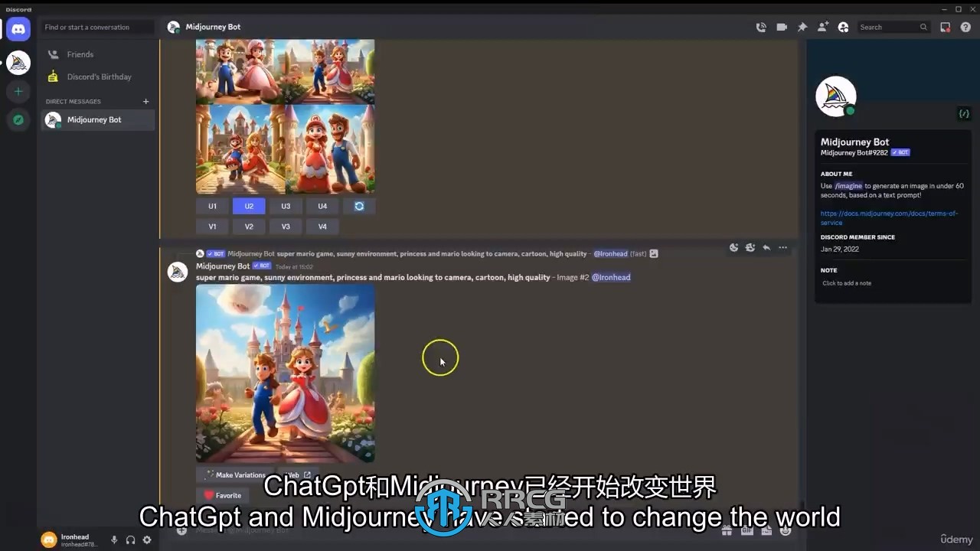Click the @Ironhead mention in message
Screen dimensions: 980x551
click(x=611, y=277)
